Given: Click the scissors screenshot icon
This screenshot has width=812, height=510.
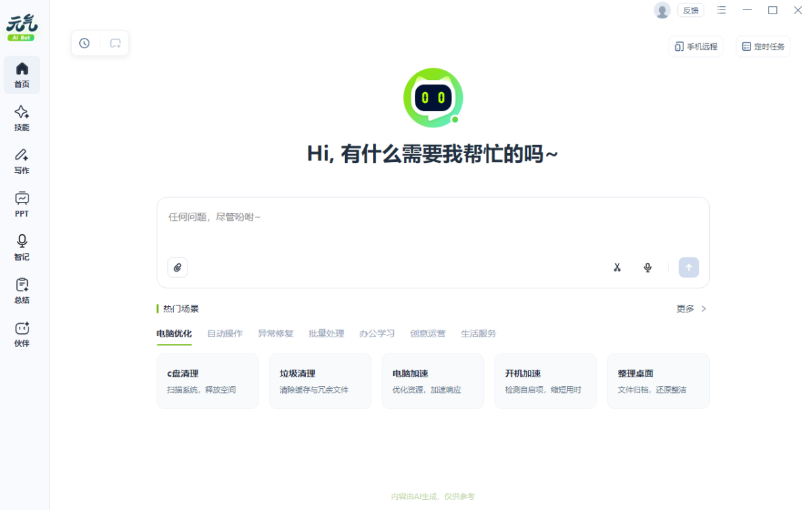Looking at the screenshot, I should coord(617,268).
